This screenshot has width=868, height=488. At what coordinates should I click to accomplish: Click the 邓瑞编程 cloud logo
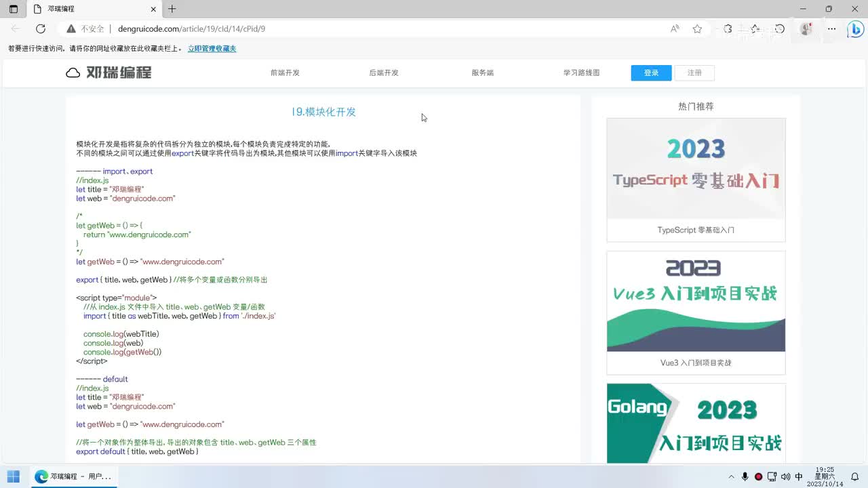coord(108,73)
